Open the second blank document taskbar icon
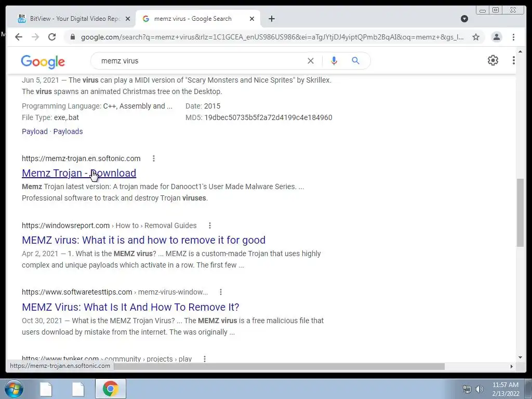The height and width of the screenshot is (399, 532). (x=78, y=389)
